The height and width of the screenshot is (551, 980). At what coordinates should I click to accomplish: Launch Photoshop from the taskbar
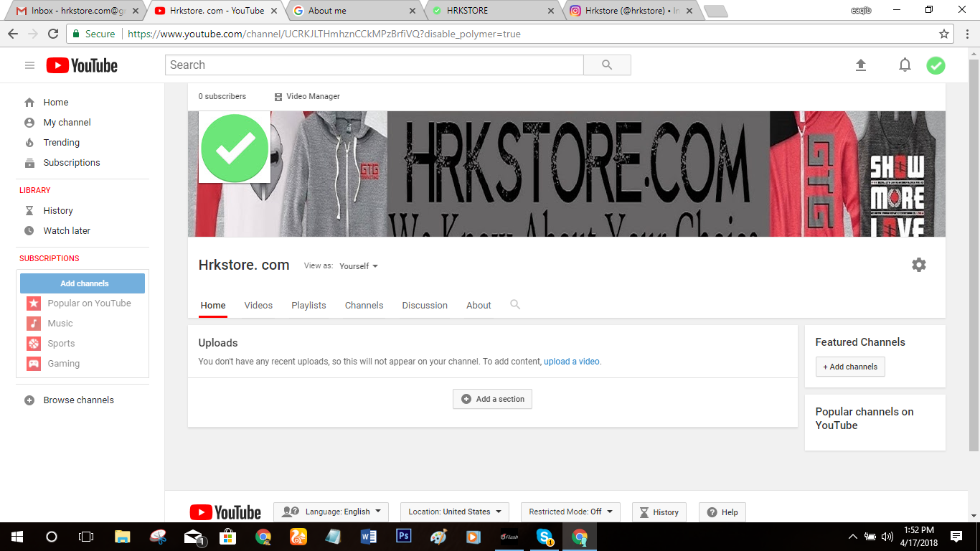(x=403, y=536)
